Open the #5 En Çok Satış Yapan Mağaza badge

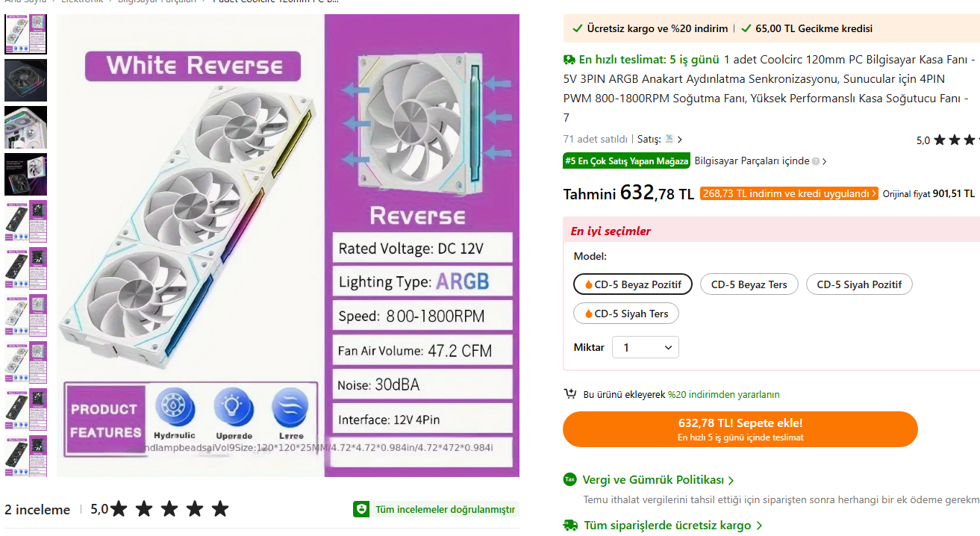coord(626,161)
